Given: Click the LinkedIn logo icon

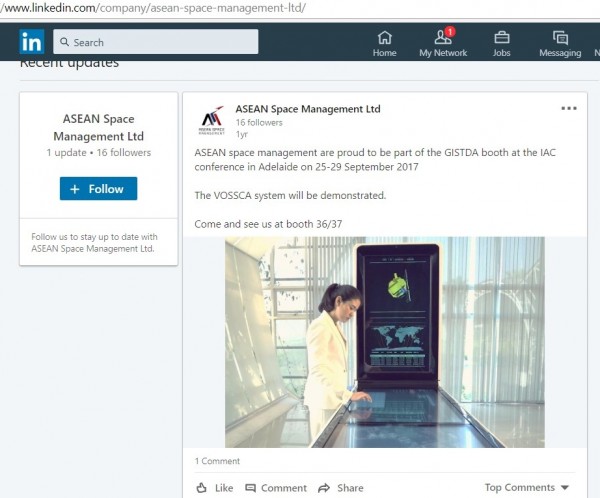Looking at the screenshot, I should click(x=31, y=42).
